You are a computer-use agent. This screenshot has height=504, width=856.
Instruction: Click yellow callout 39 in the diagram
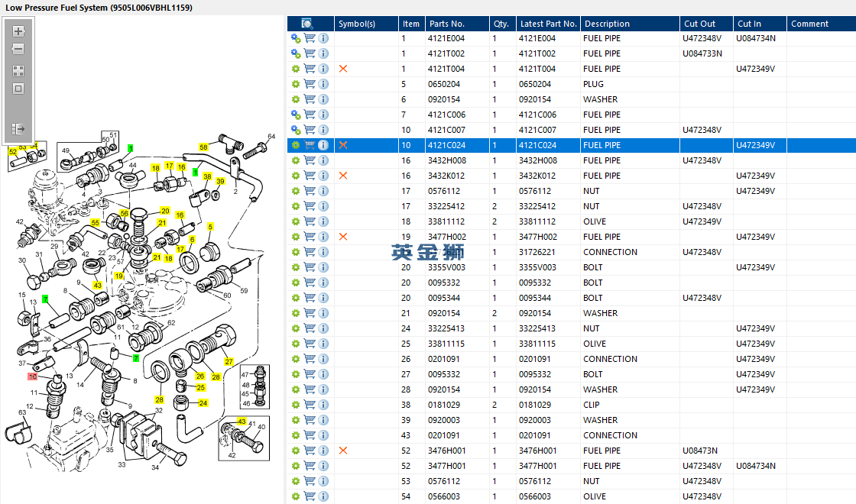[x=221, y=181]
